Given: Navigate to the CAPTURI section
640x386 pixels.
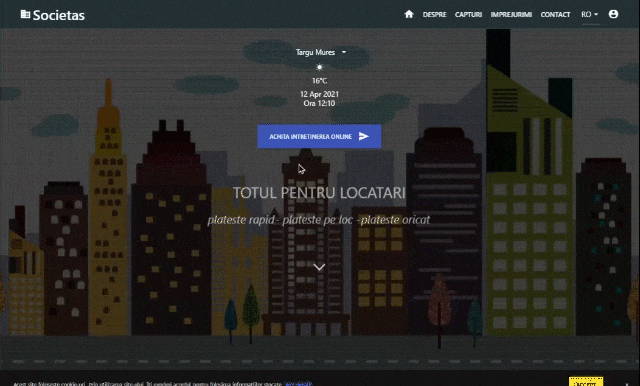Looking at the screenshot, I should pos(468,15).
